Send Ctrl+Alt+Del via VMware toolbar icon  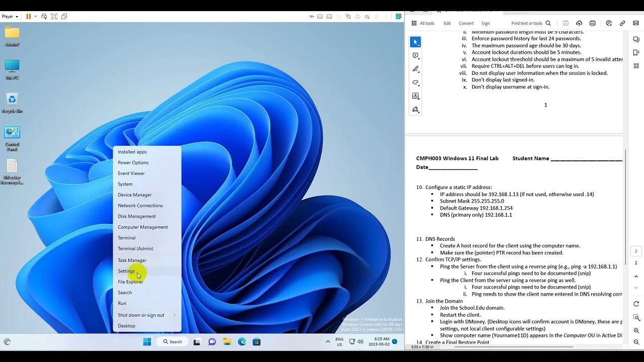pos(44,16)
